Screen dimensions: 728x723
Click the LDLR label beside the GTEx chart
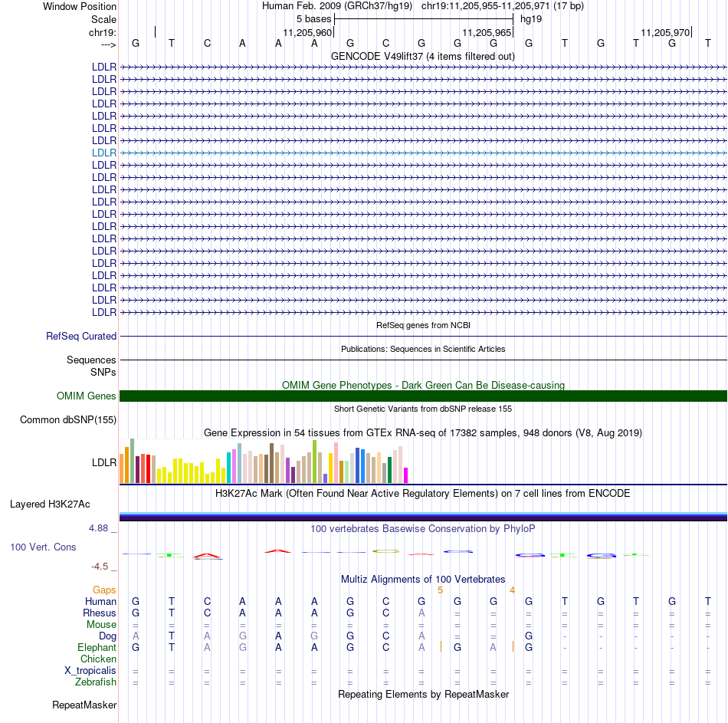(x=104, y=463)
